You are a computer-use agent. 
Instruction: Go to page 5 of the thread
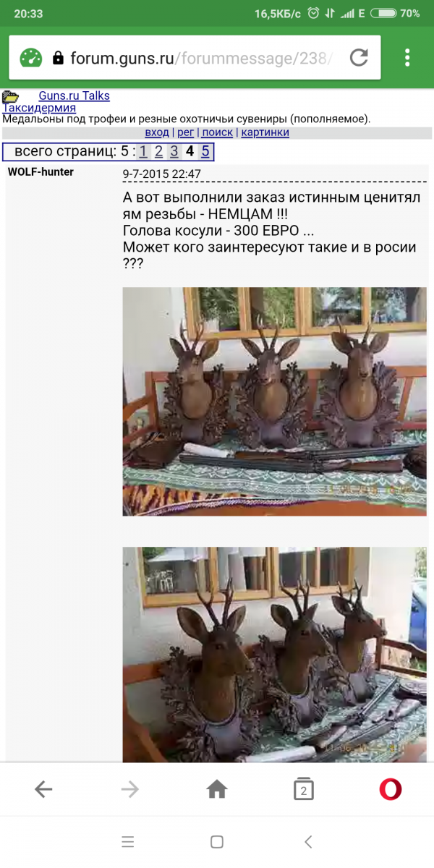click(x=205, y=151)
